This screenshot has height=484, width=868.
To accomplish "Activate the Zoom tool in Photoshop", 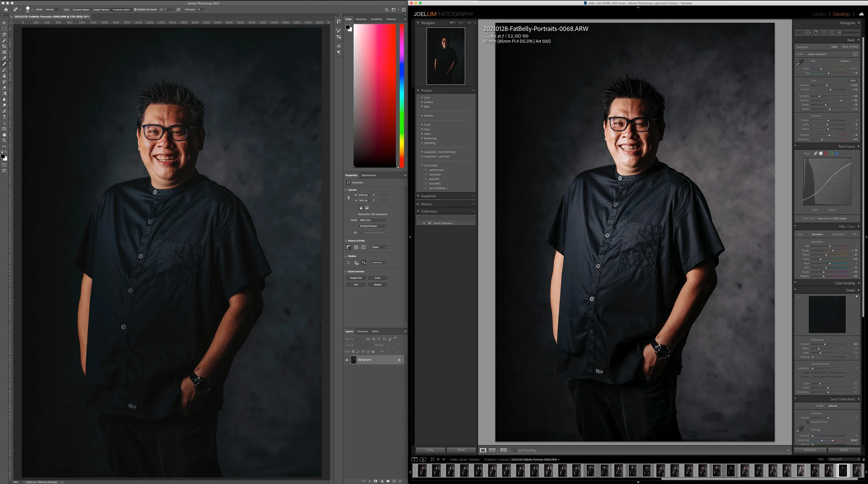I will 4,140.
